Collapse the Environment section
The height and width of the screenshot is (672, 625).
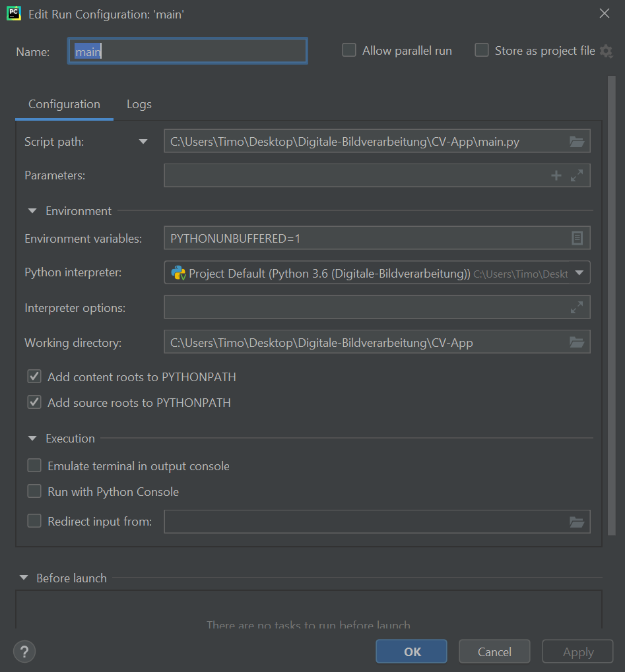coord(32,211)
